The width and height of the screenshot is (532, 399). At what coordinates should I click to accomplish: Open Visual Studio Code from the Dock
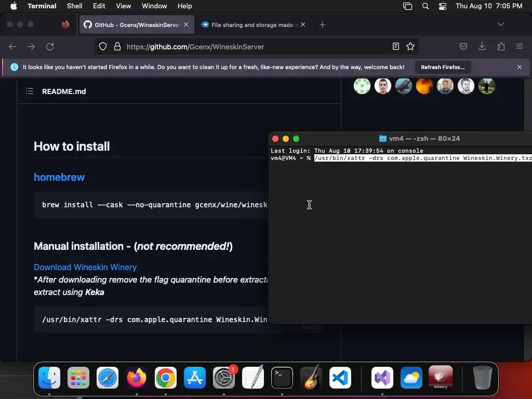click(340, 378)
